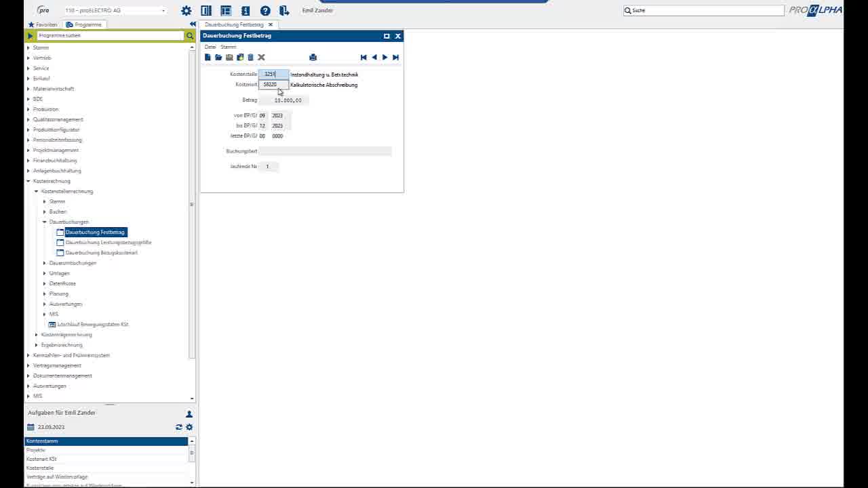Screen dimensions: 868x488
Task: Collapse the Dauerbuchungen tree node
Action: coord(44,222)
